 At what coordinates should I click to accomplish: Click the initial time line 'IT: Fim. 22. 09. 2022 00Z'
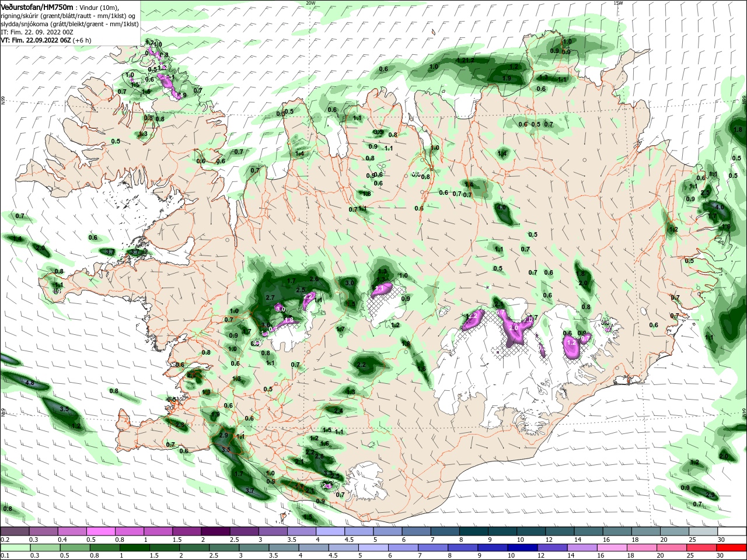tap(37, 33)
